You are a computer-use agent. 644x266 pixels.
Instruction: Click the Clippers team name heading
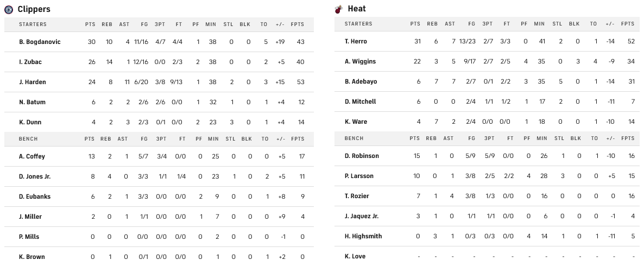34,9
